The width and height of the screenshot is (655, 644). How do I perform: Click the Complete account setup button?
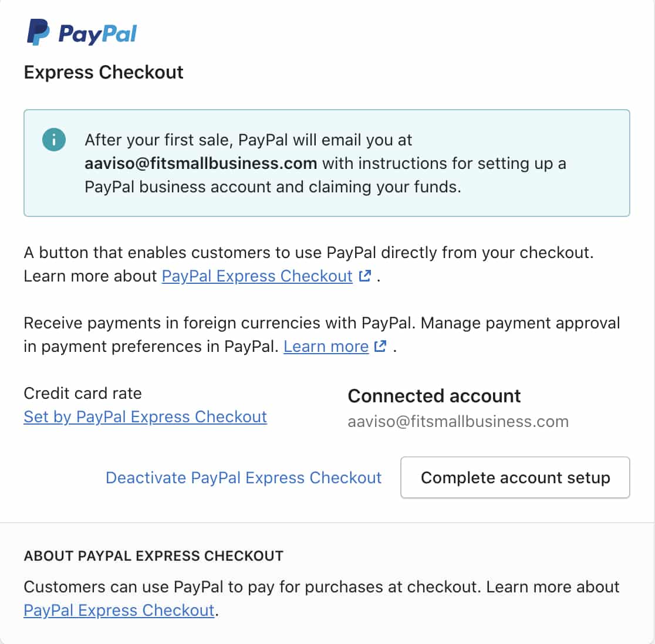click(x=515, y=477)
